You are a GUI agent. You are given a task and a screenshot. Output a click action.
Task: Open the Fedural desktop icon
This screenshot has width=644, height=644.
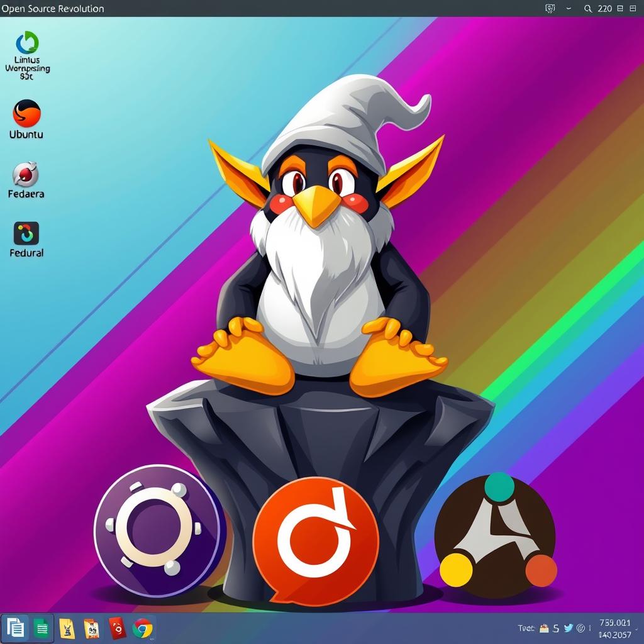(x=26, y=240)
